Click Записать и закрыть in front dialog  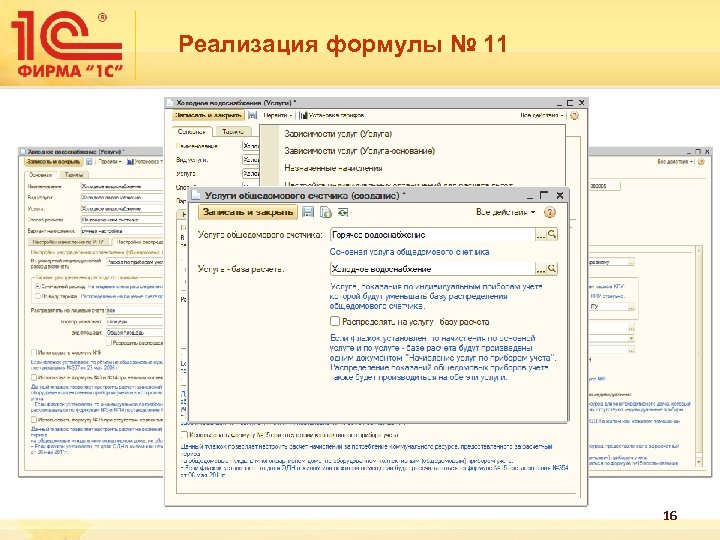pyautogui.click(x=248, y=212)
